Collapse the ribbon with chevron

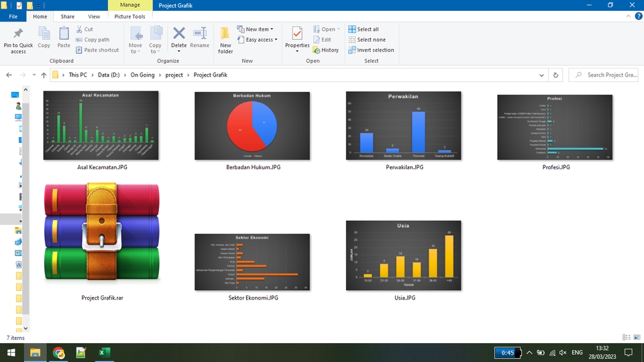[x=628, y=16]
